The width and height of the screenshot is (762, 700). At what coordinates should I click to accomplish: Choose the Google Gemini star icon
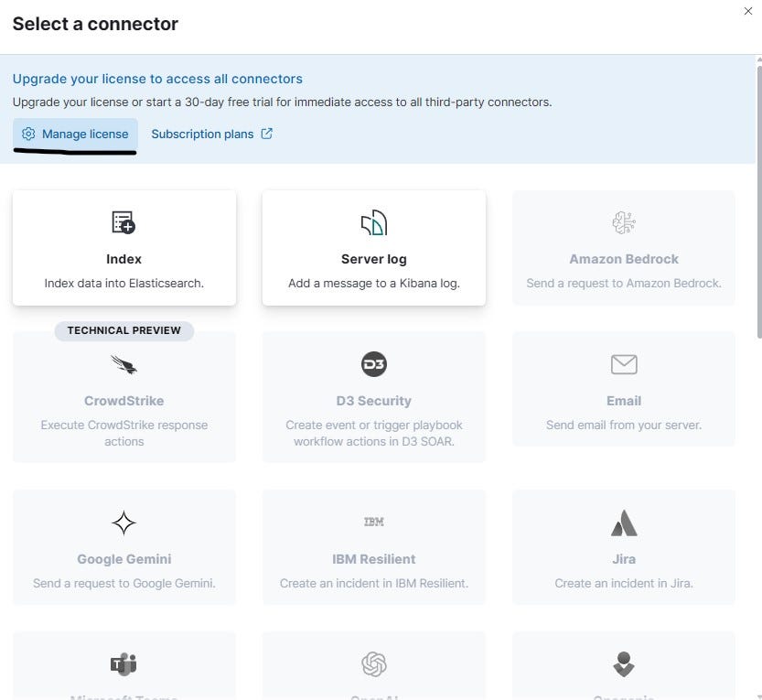(123, 523)
